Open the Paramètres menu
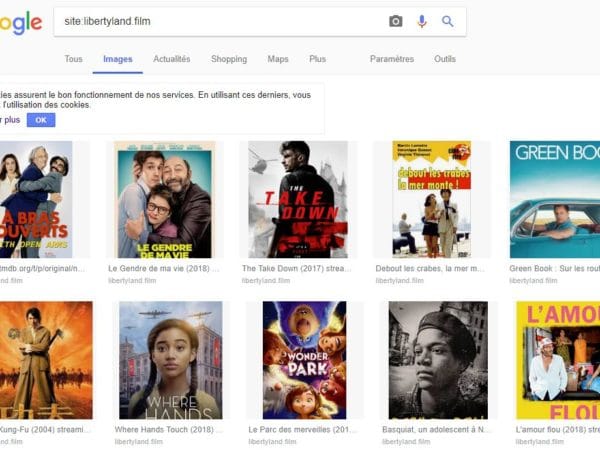This screenshot has height=450, width=600. tap(392, 59)
